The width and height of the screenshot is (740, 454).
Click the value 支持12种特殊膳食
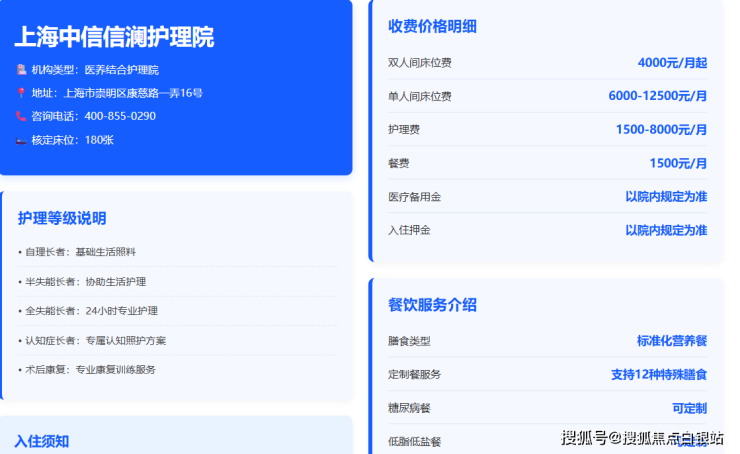coord(659,375)
